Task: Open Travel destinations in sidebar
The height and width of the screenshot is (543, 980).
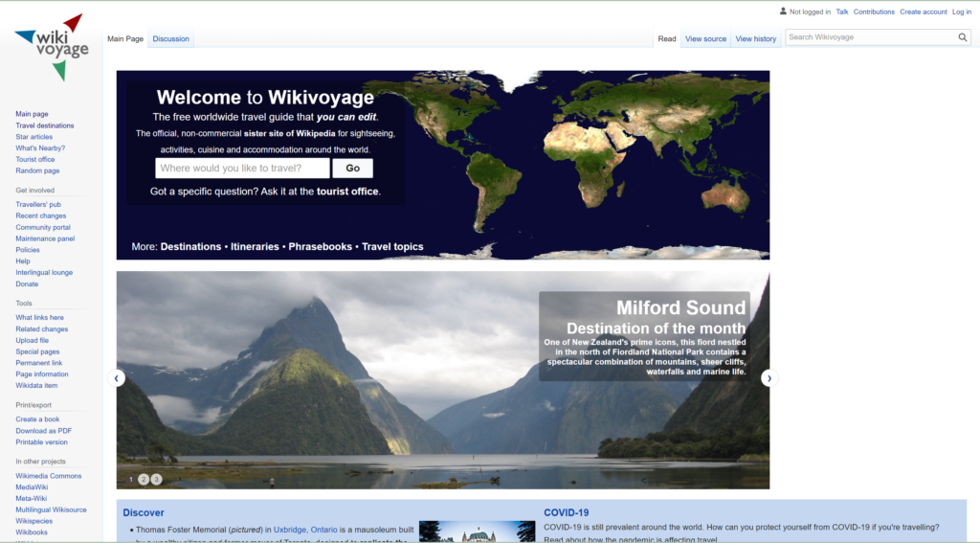Action: (44, 125)
